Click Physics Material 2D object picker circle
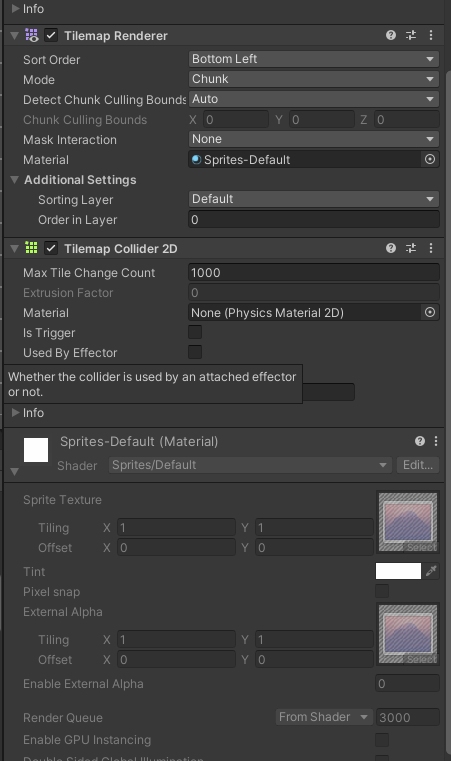 [430, 313]
